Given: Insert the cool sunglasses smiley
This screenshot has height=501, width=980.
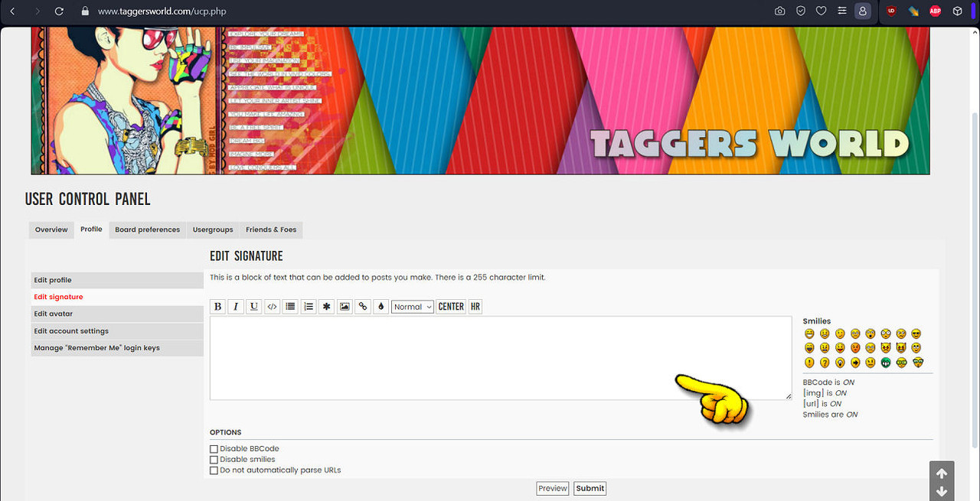Looking at the screenshot, I should 916,333.
